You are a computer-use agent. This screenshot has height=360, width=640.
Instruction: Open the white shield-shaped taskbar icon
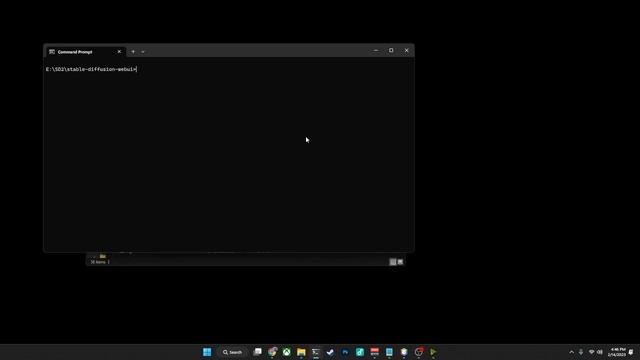coord(404,352)
